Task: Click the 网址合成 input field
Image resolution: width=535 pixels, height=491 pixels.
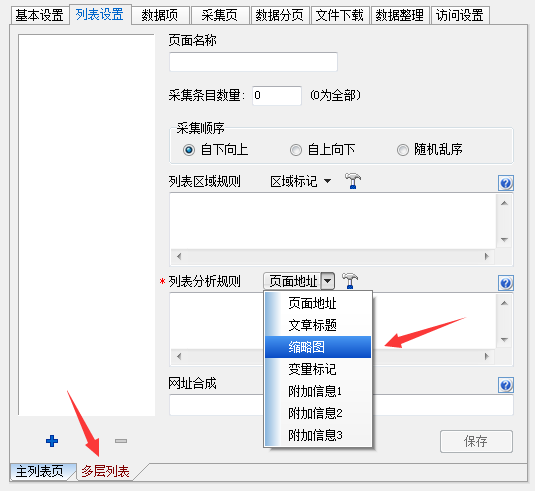Action: [341, 405]
